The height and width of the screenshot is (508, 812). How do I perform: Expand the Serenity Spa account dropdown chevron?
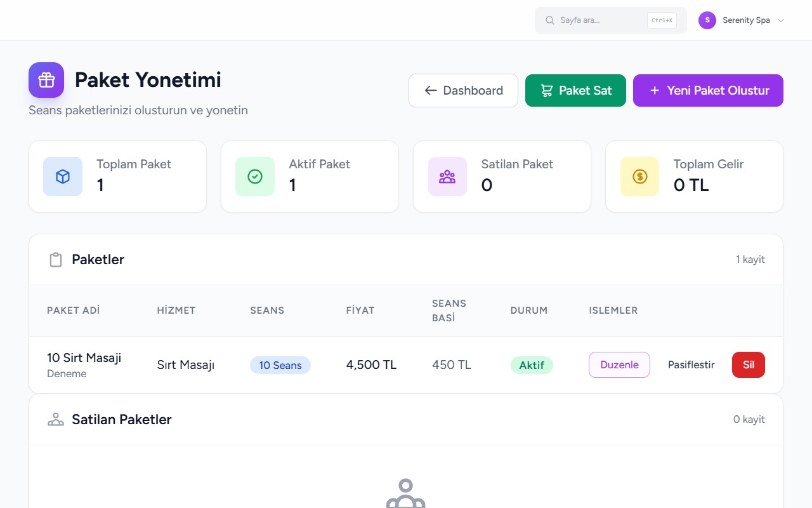coord(781,20)
